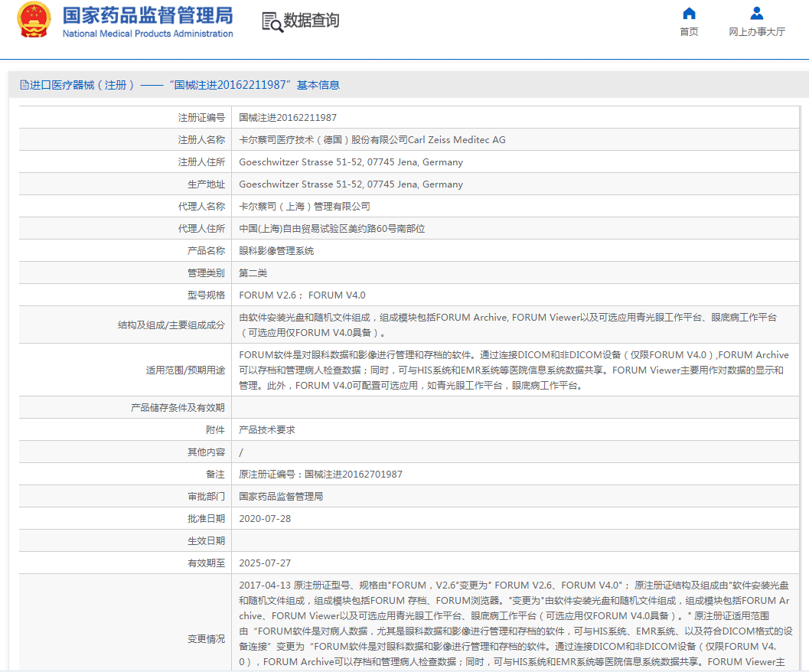
Task: Click the 备注 label
Action: click(215, 475)
